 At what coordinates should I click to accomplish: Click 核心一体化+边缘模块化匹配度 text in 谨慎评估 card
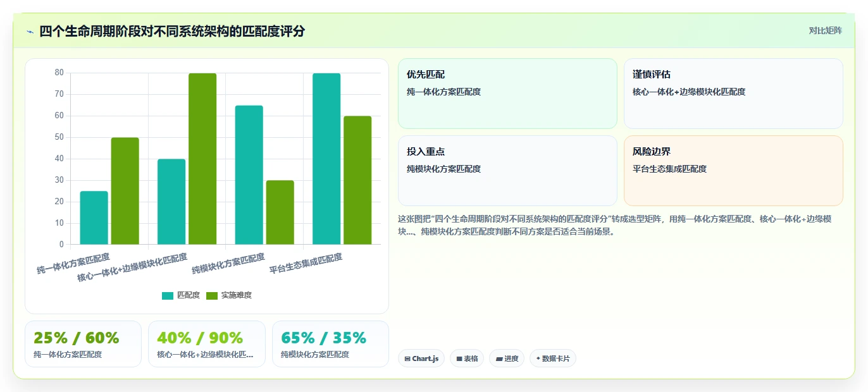689,92
